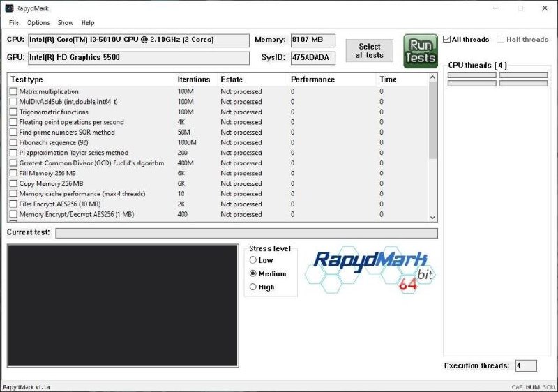Click the CAP indicator in status bar
The height and width of the screenshot is (392, 558).
click(x=517, y=387)
